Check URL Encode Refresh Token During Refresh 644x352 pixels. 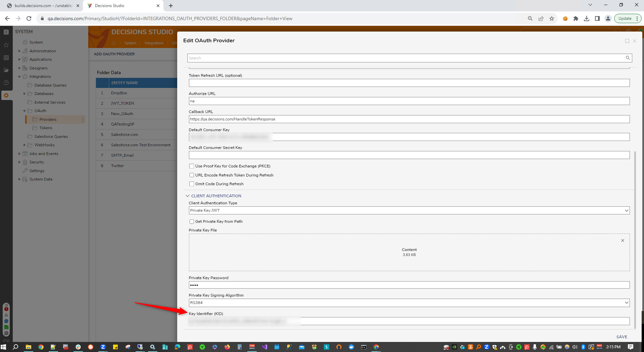pos(192,175)
